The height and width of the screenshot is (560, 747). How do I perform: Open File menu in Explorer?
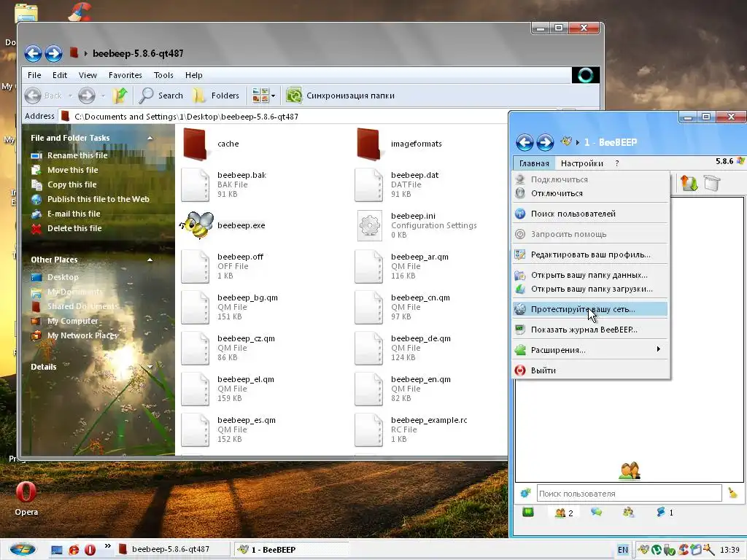click(34, 75)
